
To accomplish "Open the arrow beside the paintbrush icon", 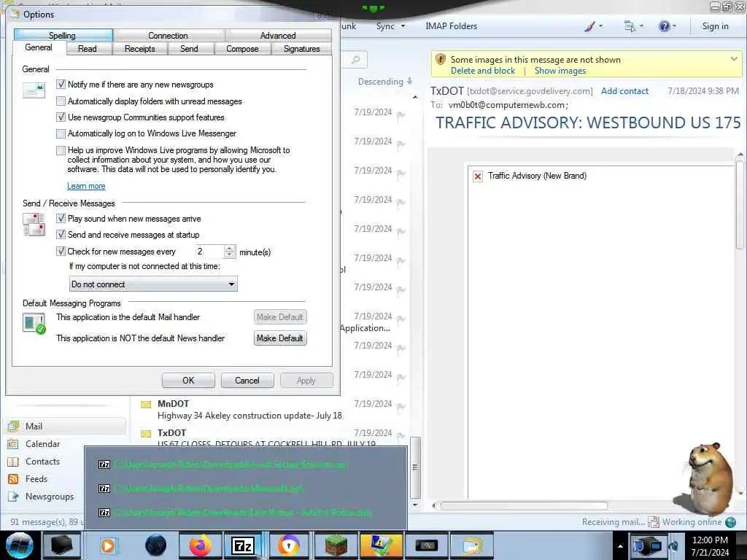I will click(601, 26).
